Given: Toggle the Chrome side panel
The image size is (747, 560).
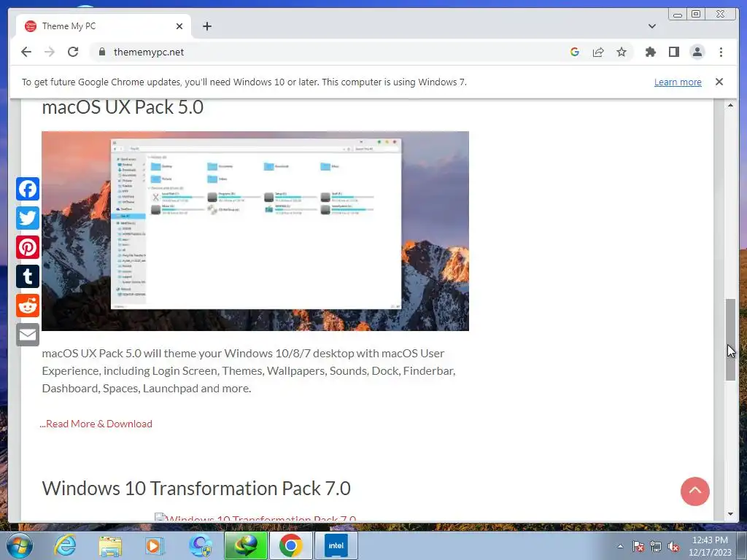Looking at the screenshot, I should click(673, 52).
